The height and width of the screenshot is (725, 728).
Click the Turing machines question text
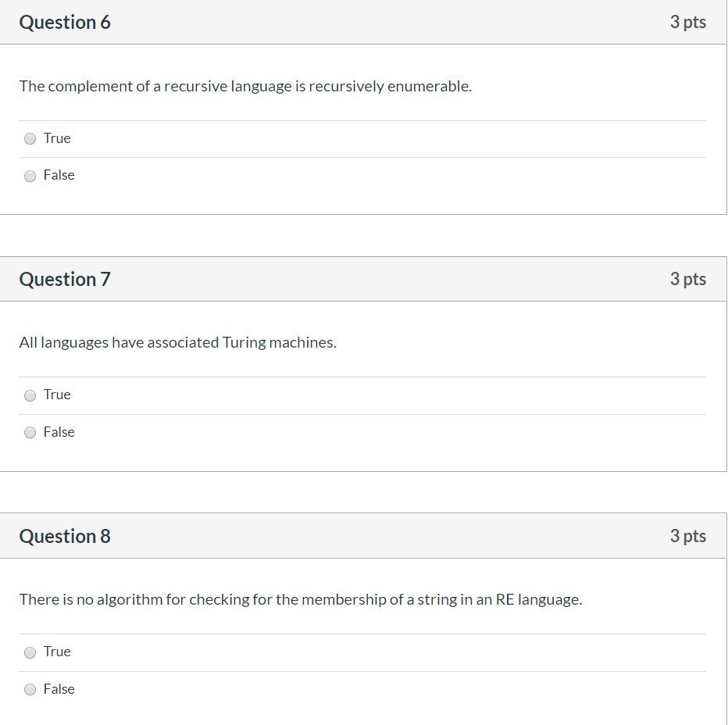pos(178,342)
